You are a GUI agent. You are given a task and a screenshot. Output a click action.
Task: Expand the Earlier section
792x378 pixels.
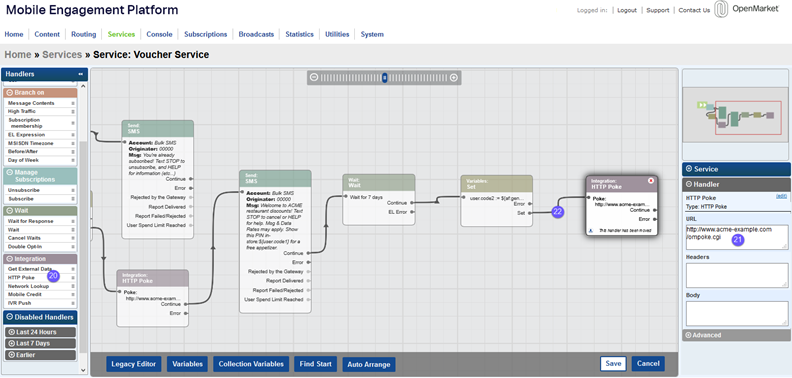[12, 355]
